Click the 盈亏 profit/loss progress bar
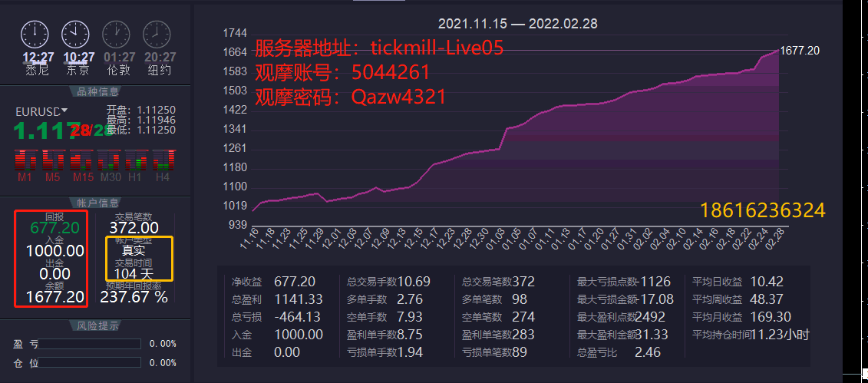This screenshot has height=383, width=868. pyautogui.click(x=91, y=344)
